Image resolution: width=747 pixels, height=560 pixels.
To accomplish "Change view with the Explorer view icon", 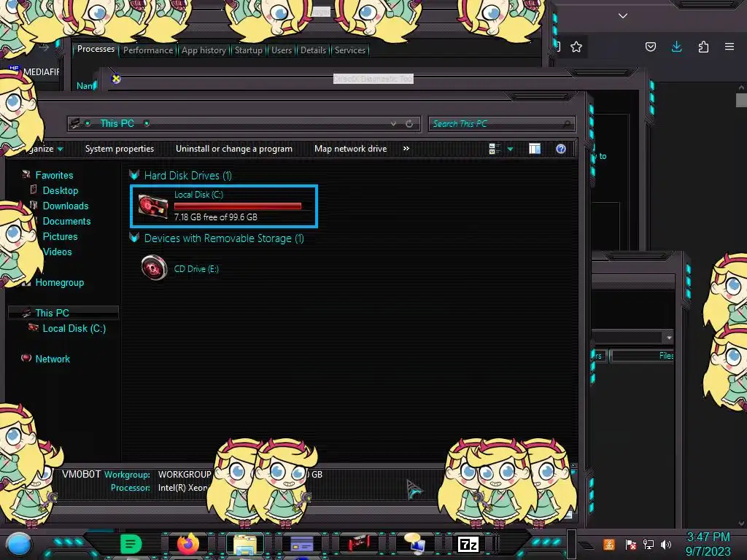I will (x=494, y=149).
